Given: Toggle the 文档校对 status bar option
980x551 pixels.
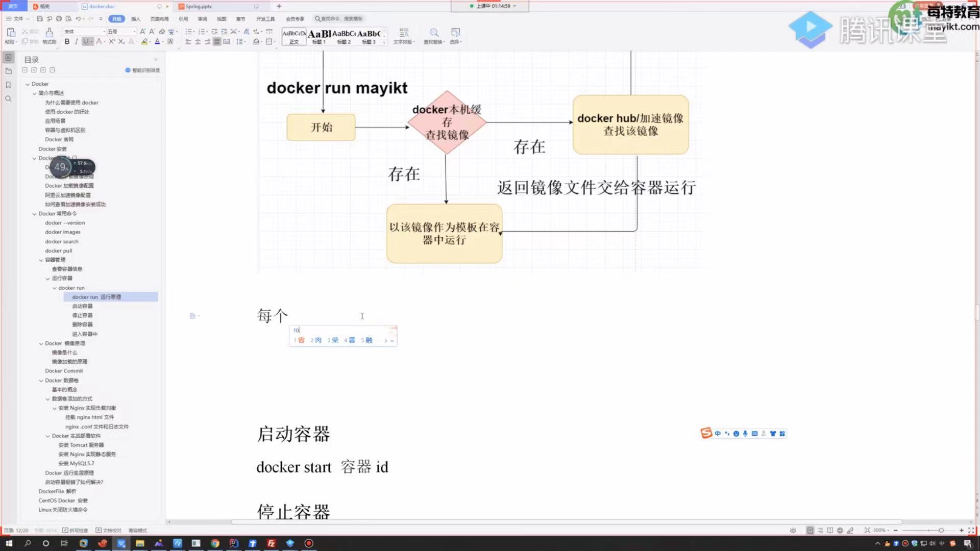Looking at the screenshot, I should click(99, 531).
